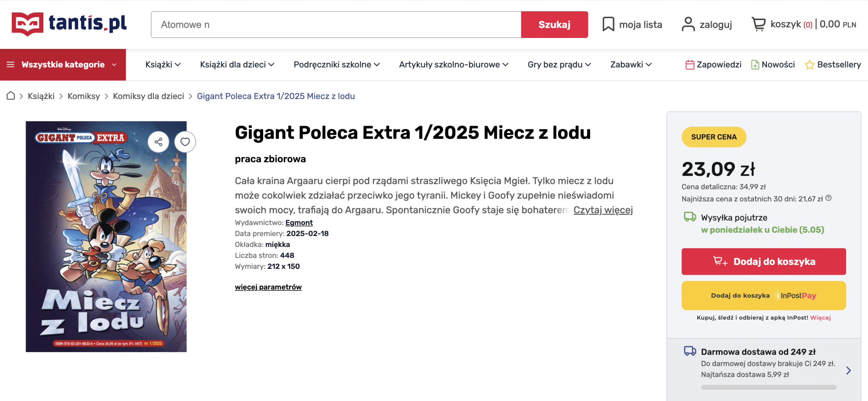Expand the Książki dropdown menu
Viewport: 868px width, 401px height.
(x=163, y=64)
